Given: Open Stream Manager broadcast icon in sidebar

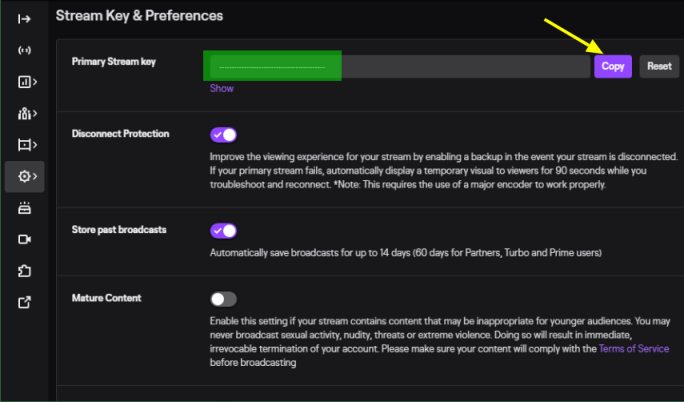Looking at the screenshot, I should [24, 50].
